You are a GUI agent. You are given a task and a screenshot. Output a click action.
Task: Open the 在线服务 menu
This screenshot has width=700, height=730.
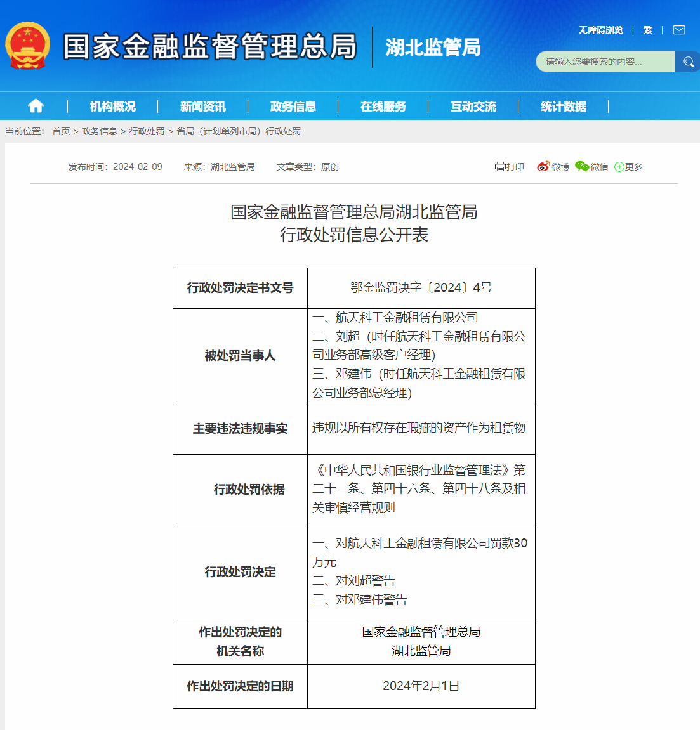pyautogui.click(x=383, y=107)
